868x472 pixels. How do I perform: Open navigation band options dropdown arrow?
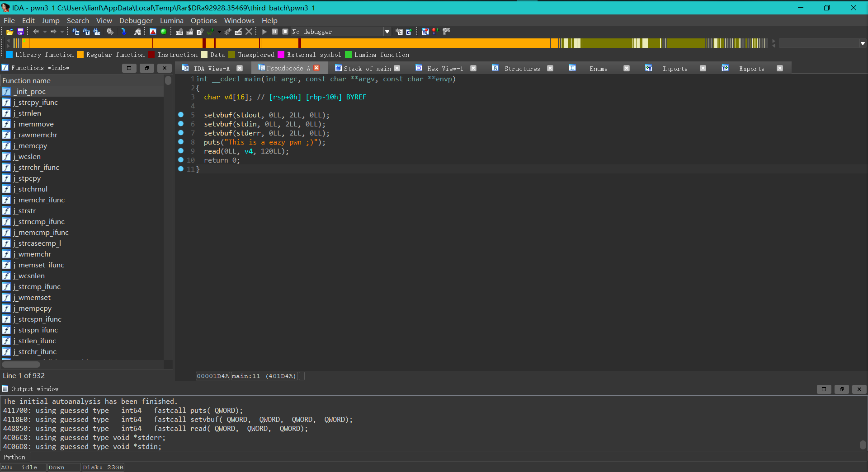tap(863, 43)
